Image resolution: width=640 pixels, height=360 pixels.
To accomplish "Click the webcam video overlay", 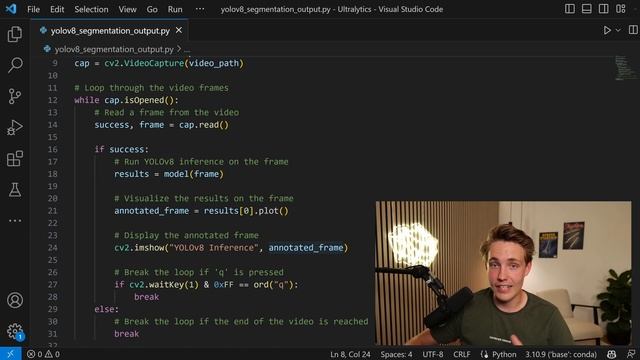I will 503,273.
